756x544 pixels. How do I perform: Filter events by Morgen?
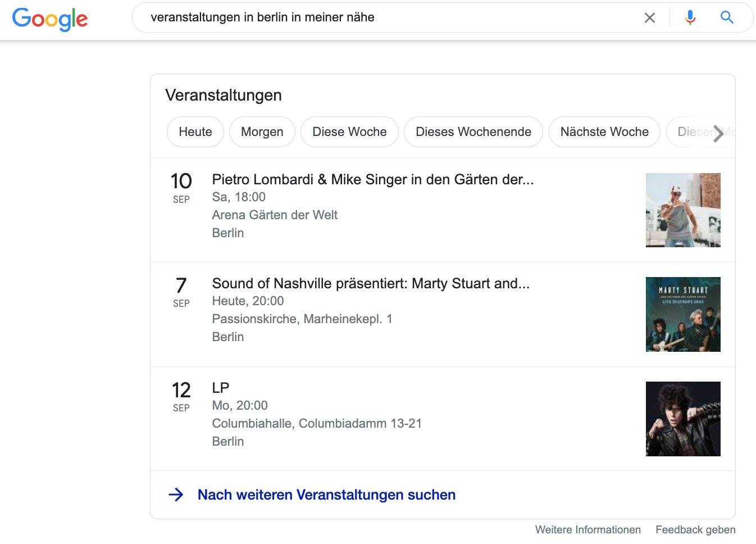tap(262, 132)
